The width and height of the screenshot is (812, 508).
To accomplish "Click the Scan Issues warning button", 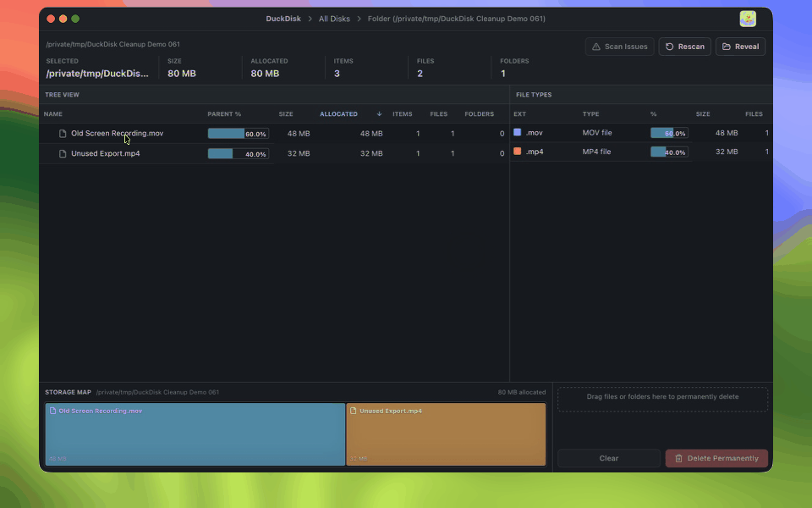I will tap(619, 47).
